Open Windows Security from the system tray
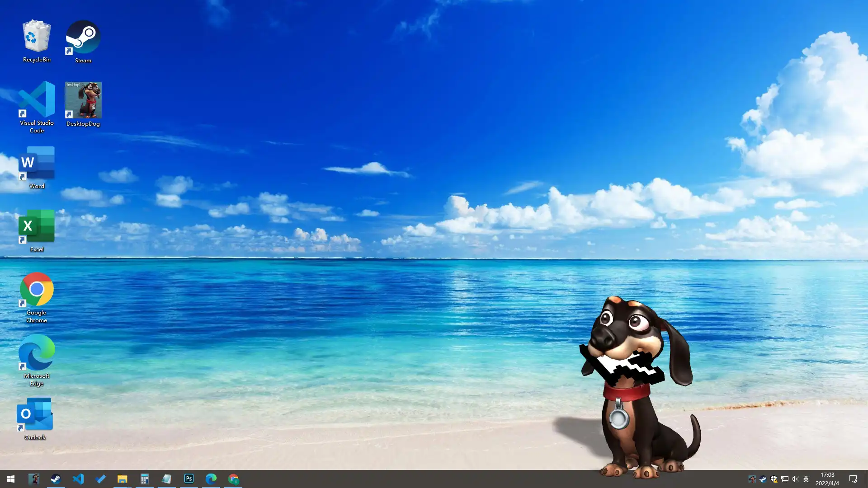This screenshot has width=868, height=488. [774, 479]
